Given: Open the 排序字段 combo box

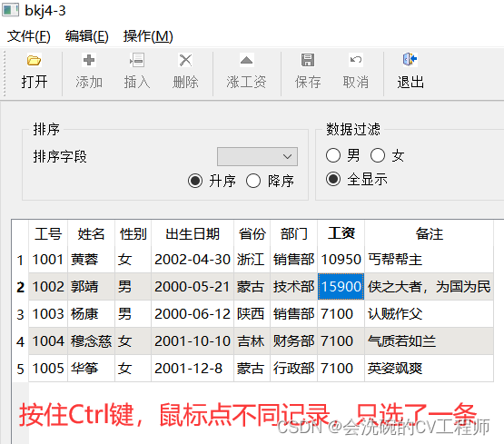Looking at the screenshot, I should pos(257,157).
